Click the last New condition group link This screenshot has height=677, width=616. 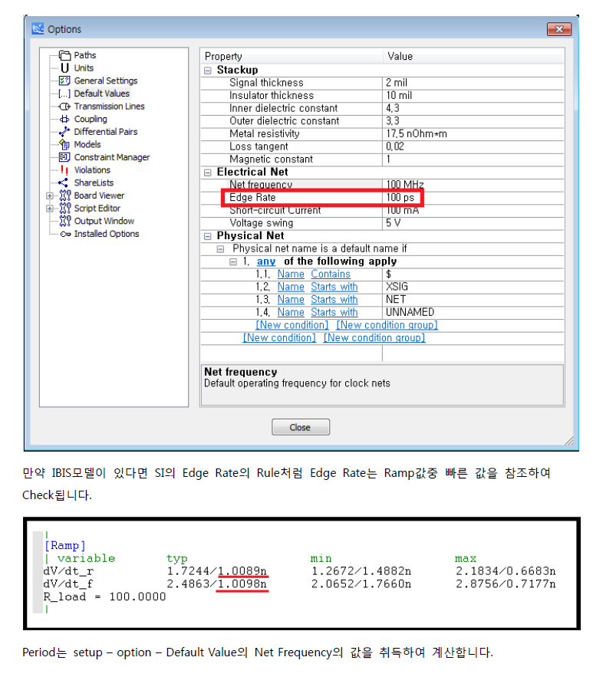(374, 338)
